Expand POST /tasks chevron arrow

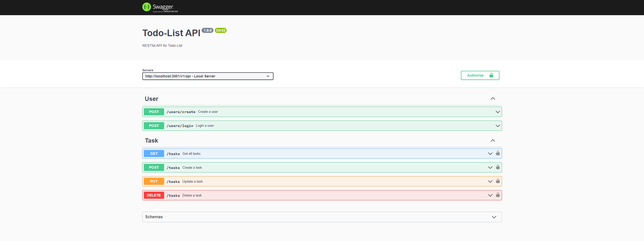(490, 167)
